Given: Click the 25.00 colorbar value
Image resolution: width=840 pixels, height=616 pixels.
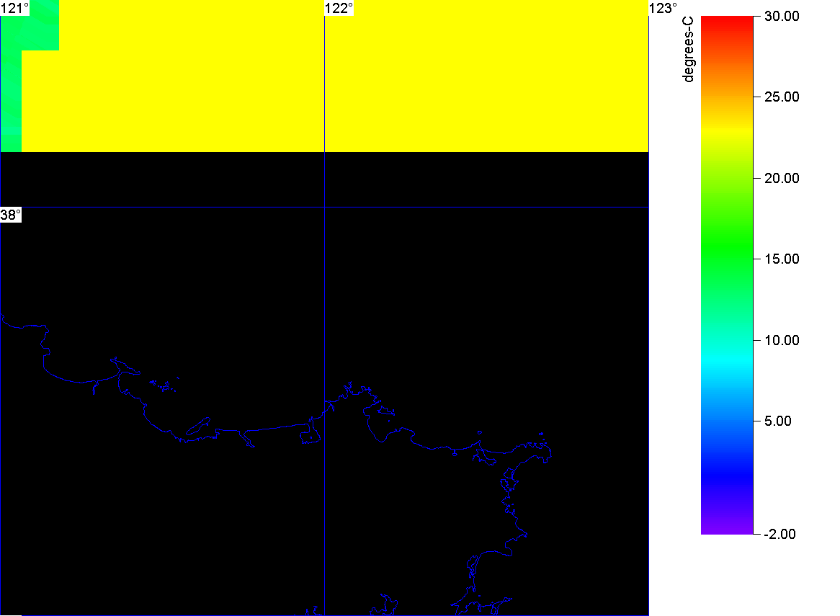Looking at the screenshot, I should [x=782, y=97].
